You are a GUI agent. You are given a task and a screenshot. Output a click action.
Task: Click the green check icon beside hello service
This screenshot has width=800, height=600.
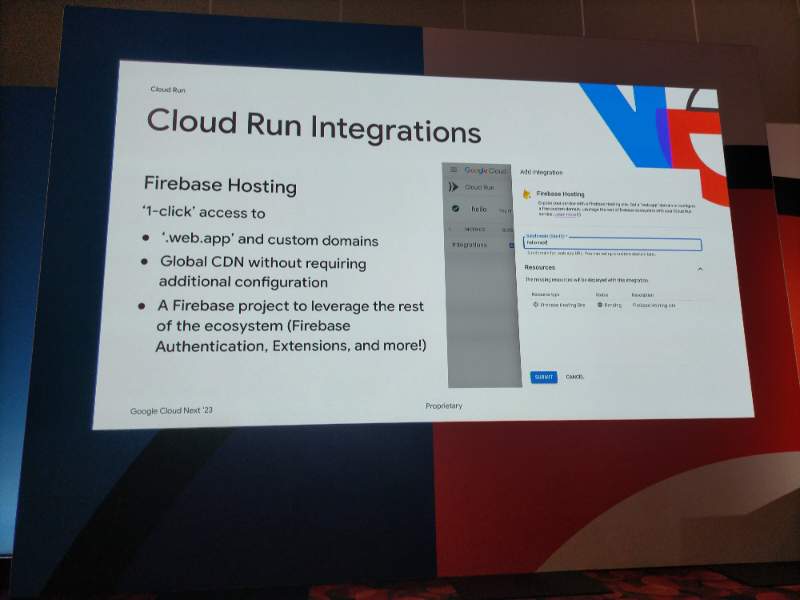click(455, 208)
